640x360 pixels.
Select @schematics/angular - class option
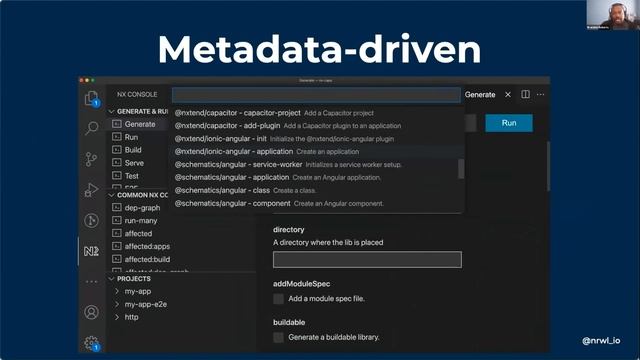tap(318, 191)
